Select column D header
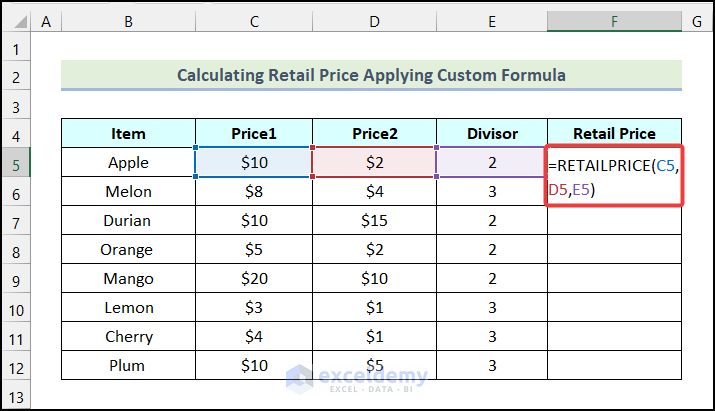This screenshot has width=715, height=411. click(374, 21)
